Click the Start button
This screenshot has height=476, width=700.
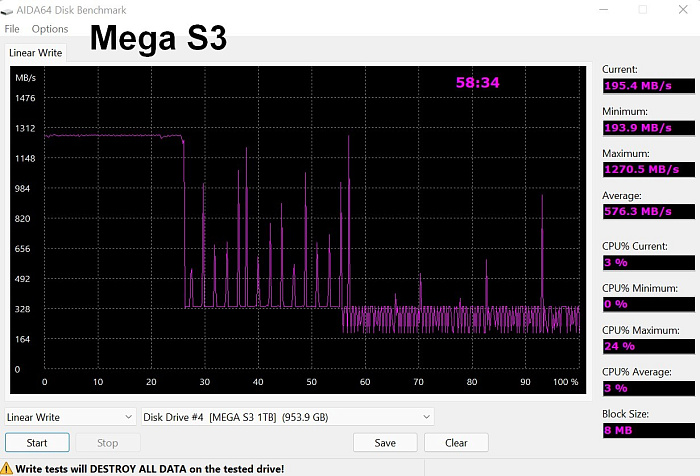(37, 443)
